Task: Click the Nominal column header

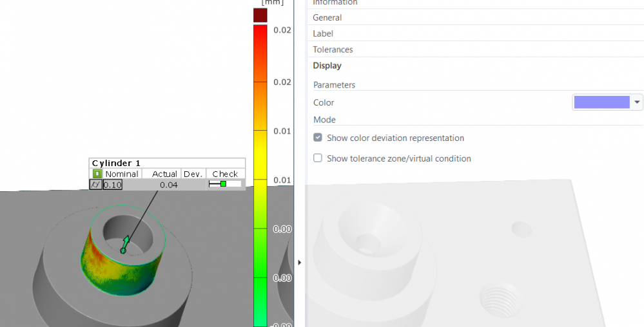Action: [122, 174]
